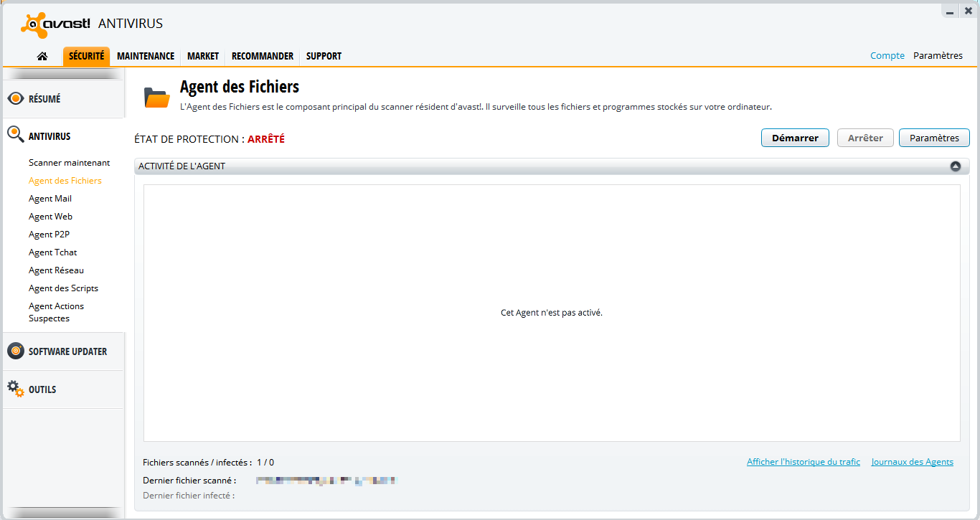
Task: Click the 'Cet Agent n'est pas activé.' message
Action: 552,313
